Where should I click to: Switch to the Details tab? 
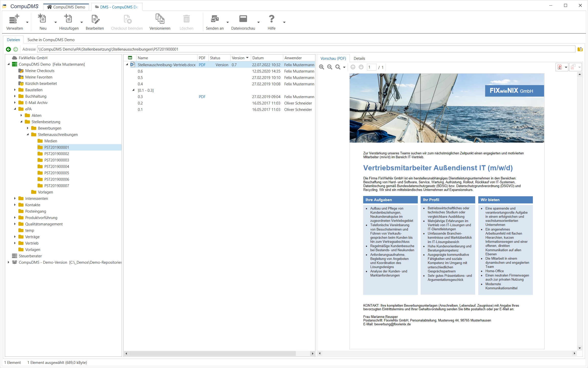[359, 59]
